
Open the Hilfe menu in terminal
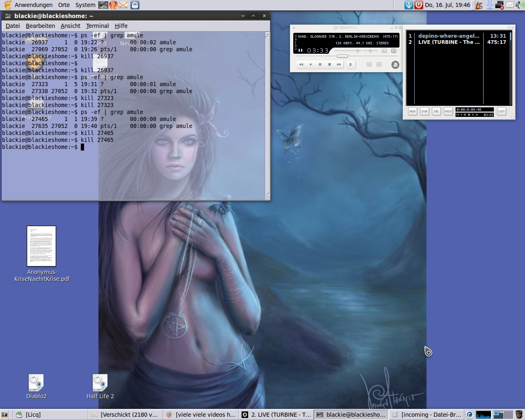(x=121, y=25)
